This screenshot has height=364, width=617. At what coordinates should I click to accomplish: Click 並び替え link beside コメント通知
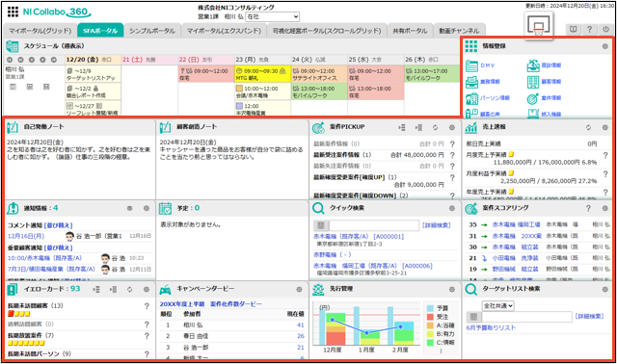tap(58, 225)
